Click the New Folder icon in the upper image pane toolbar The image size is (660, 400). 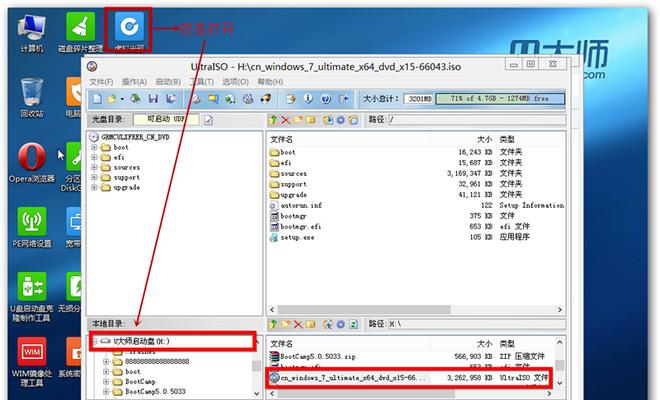point(298,120)
